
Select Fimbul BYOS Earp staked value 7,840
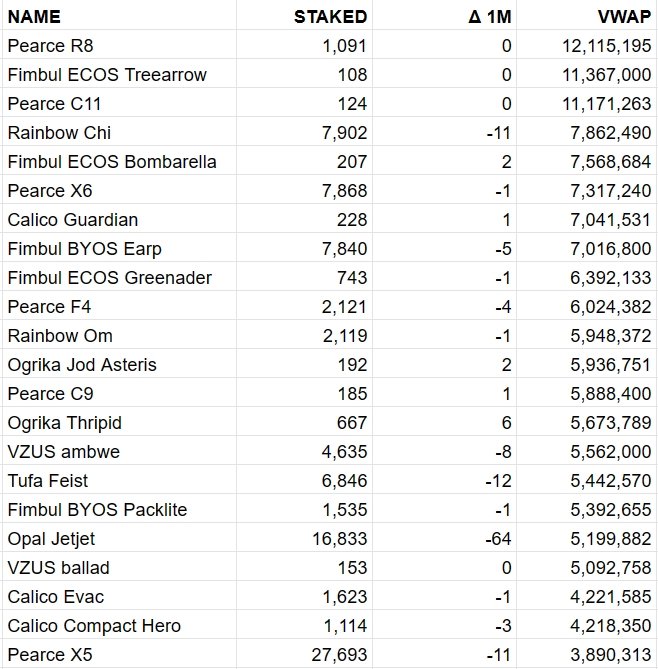coord(341,248)
